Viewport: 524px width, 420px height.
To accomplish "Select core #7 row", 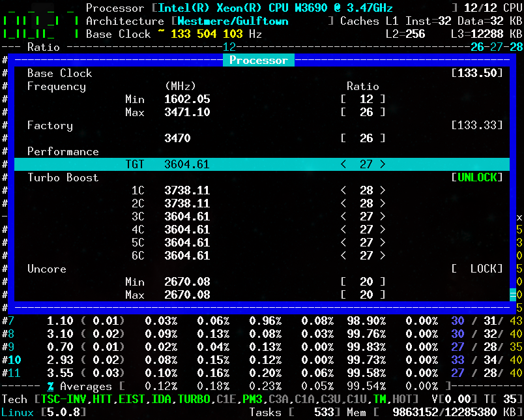I will click(x=262, y=321).
